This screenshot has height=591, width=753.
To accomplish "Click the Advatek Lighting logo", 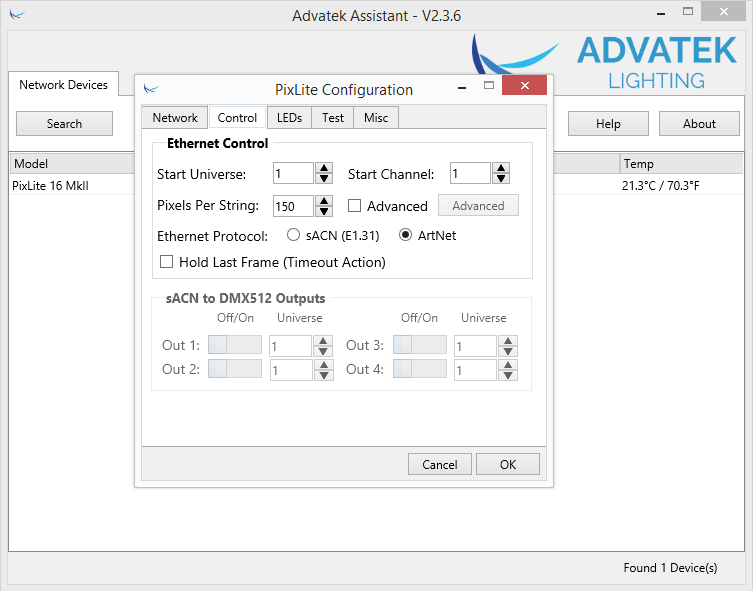I will tap(604, 61).
